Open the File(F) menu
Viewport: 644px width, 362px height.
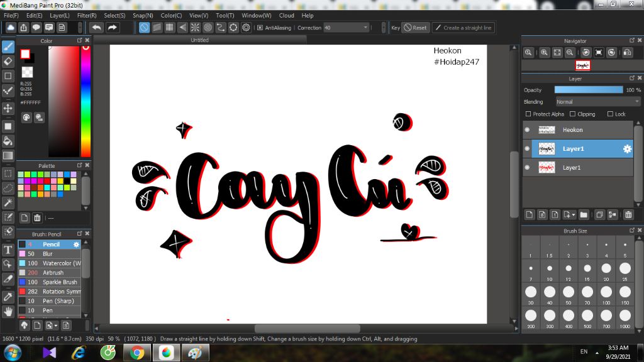(x=11, y=16)
